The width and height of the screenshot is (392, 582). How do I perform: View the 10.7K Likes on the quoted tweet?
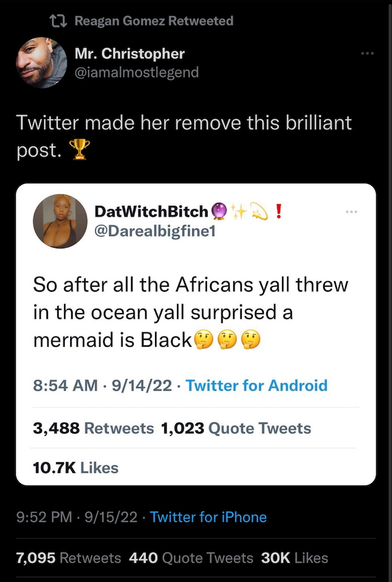[76, 468]
